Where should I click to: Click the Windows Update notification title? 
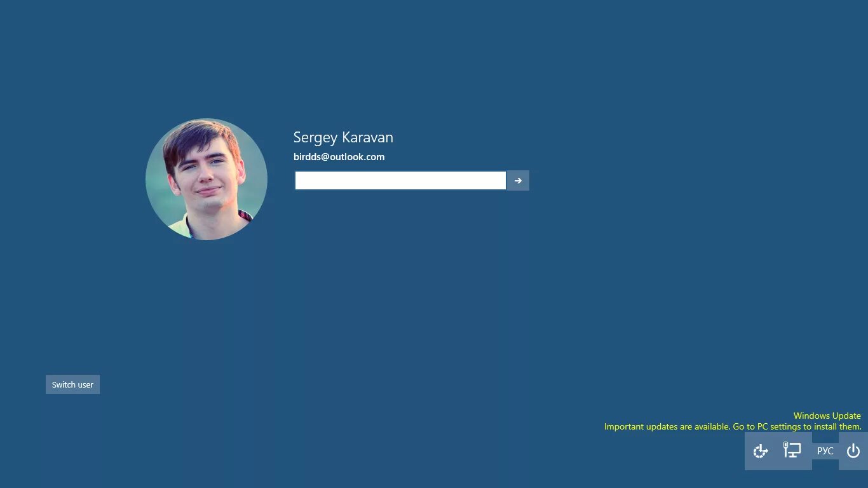(x=827, y=416)
